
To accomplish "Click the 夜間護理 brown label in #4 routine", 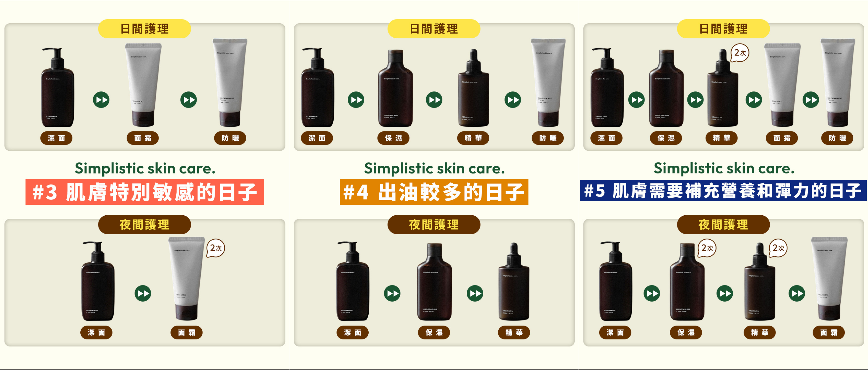I will [x=434, y=224].
